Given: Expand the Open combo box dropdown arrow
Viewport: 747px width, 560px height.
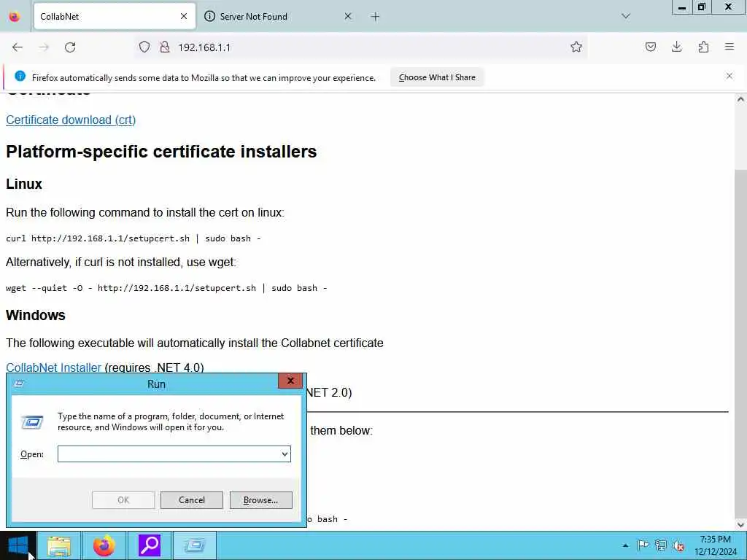Looking at the screenshot, I should pyautogui.click(x=285, y=454).
